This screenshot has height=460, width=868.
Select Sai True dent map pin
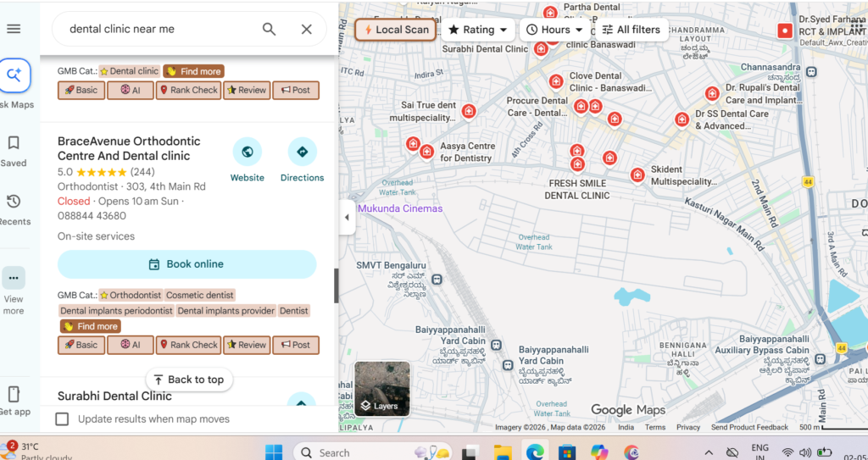[468, 111]
